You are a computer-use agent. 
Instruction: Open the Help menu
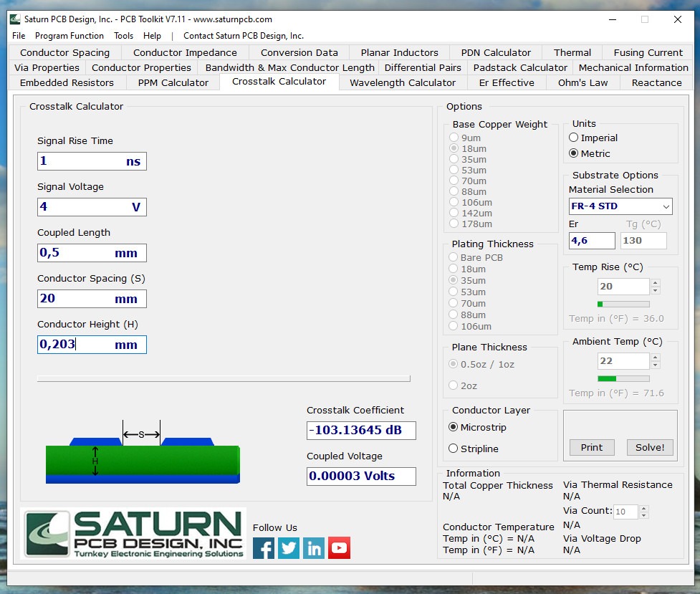coord(152,36)
